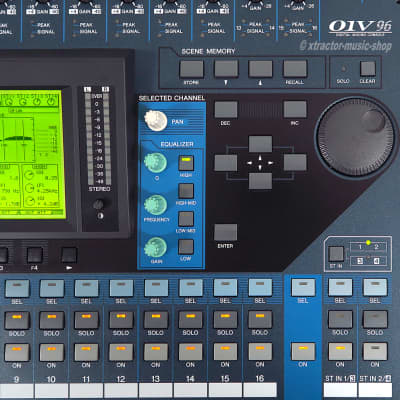This screenshot has height=400, width=400.
Task: Hit the Scene Memory up arrow button
Action: click(x=261, y=69)
